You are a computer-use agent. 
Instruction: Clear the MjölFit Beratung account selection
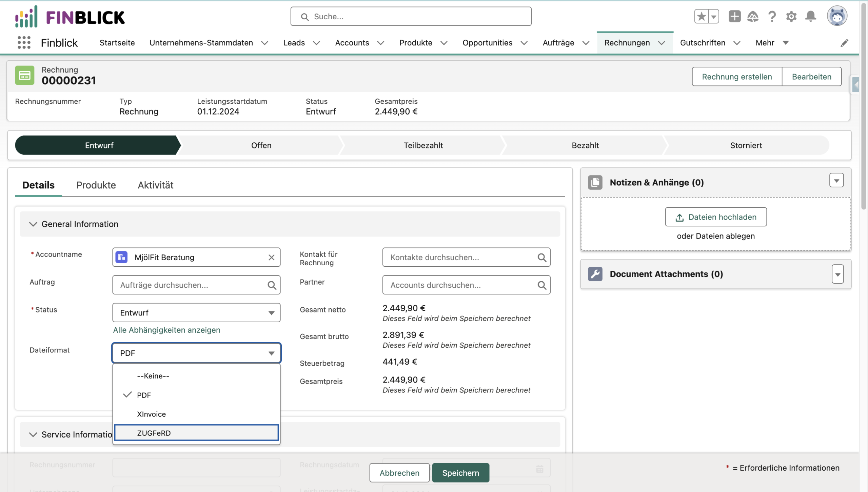click(271, 258)
